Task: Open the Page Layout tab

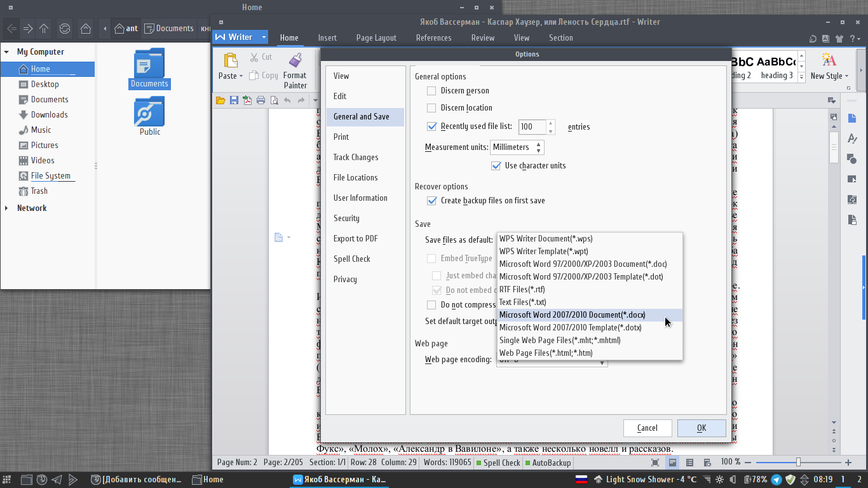Action: (376, 38)
